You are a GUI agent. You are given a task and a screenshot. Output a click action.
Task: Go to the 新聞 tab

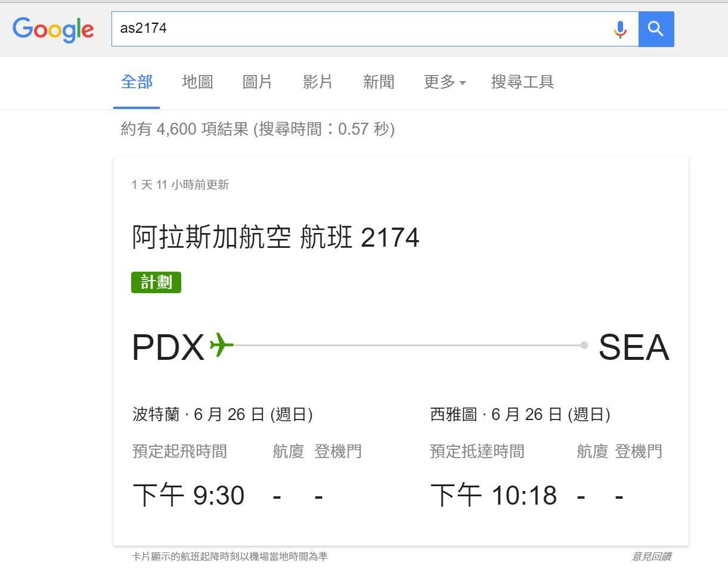379,82
